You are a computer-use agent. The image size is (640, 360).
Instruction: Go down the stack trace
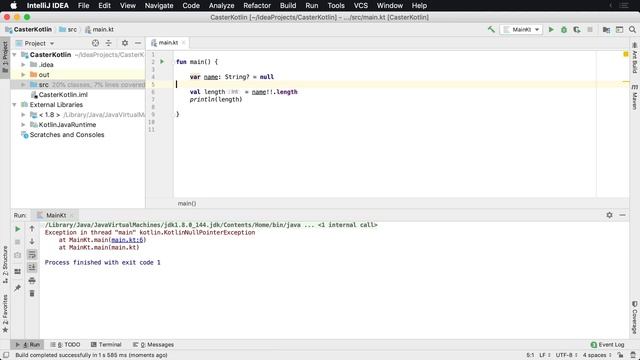(x=32, y=242)
